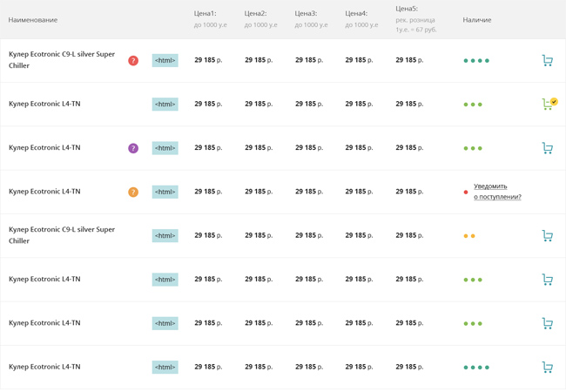Image resolution: width=566 pixels, height=392 pixels.
Task: Click the single red out-of-stock dot
Action: point(466,192)
